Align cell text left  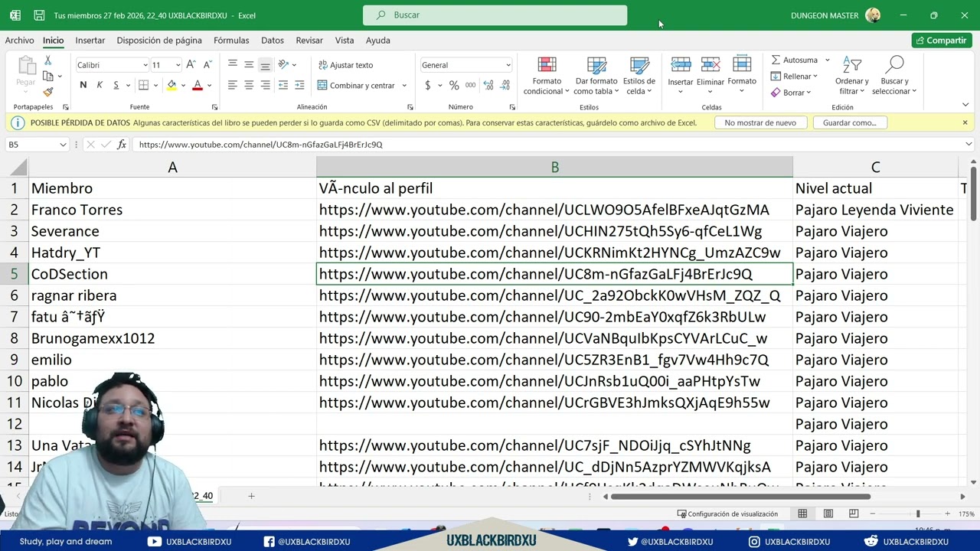(x=233, y=85)
